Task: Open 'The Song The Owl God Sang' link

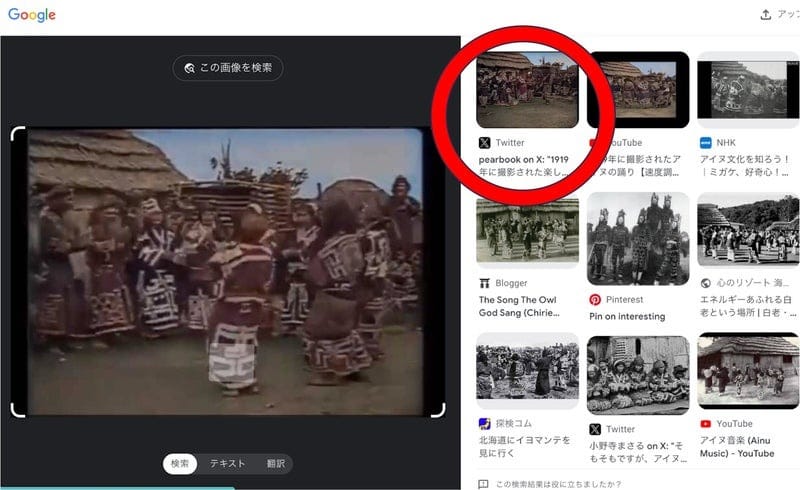Action: click(x=519, y=306)
